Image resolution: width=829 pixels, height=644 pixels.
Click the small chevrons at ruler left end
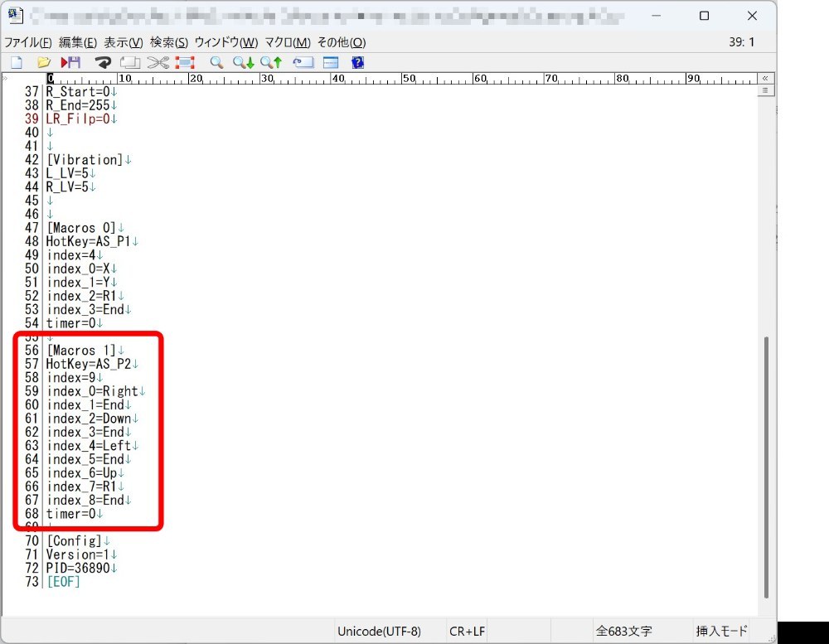click(5, 78)
